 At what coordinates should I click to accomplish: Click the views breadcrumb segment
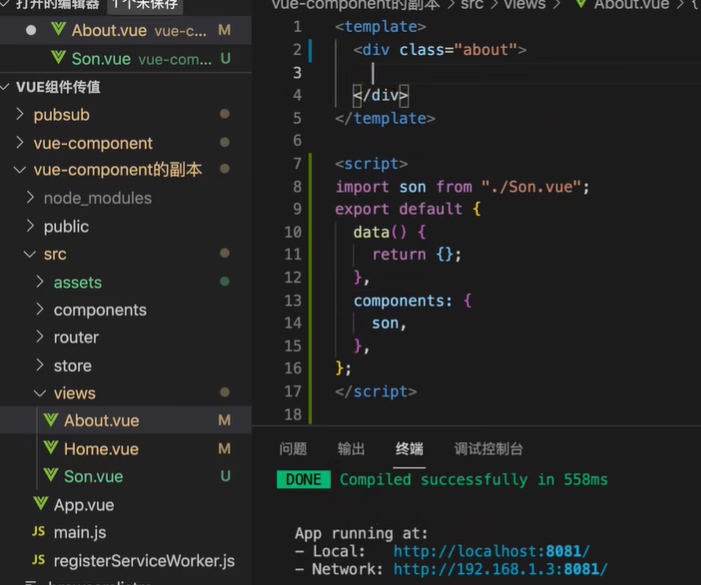[x=525, y=4]
